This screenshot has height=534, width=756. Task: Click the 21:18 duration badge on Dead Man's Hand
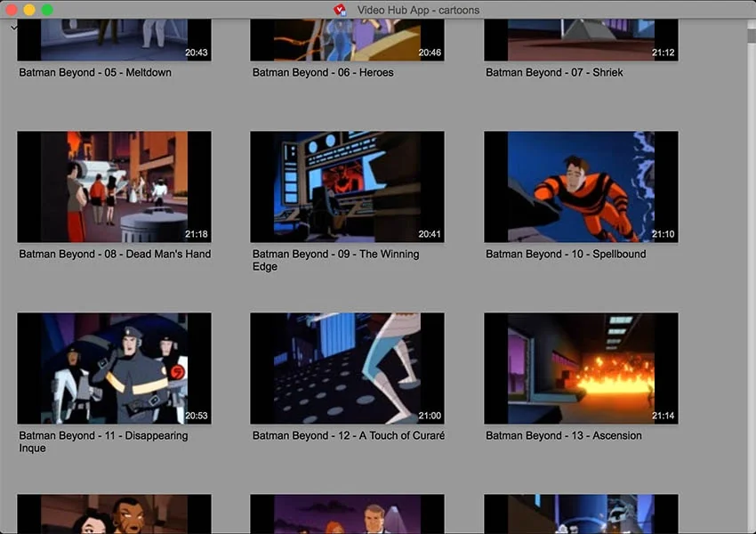(197, 234)
